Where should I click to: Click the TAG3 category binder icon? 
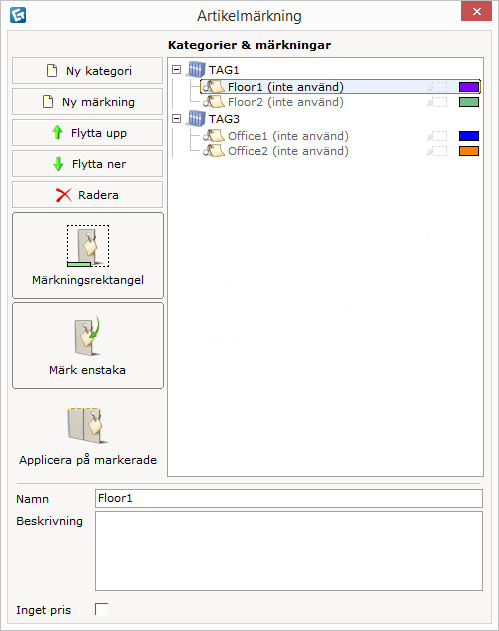click(x=196, y=118)
